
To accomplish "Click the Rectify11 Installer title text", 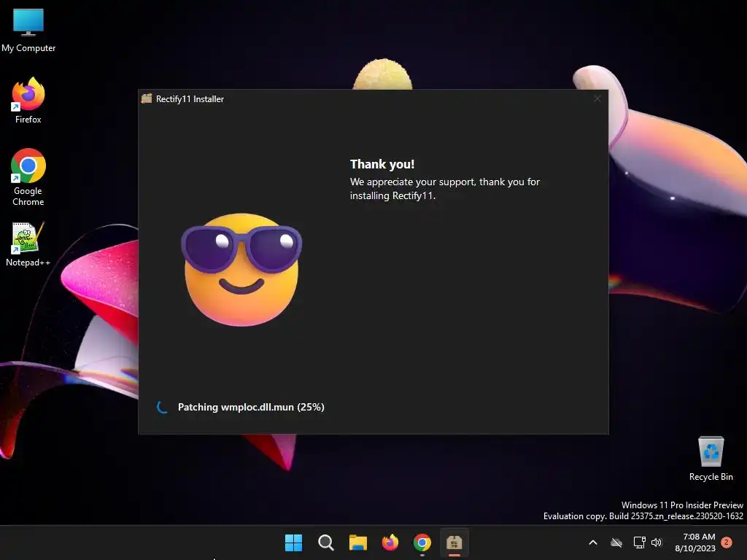I will (190, 99).
